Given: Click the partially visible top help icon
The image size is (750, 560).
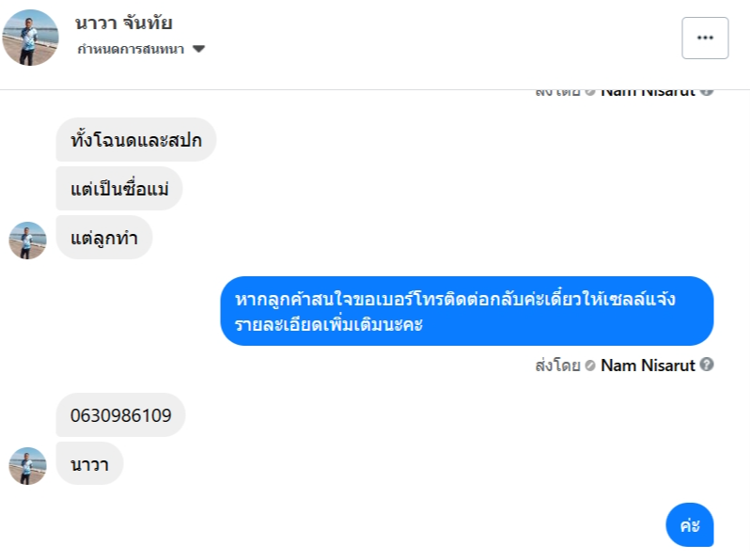Looking at the screenshot, I should point(707,92).
